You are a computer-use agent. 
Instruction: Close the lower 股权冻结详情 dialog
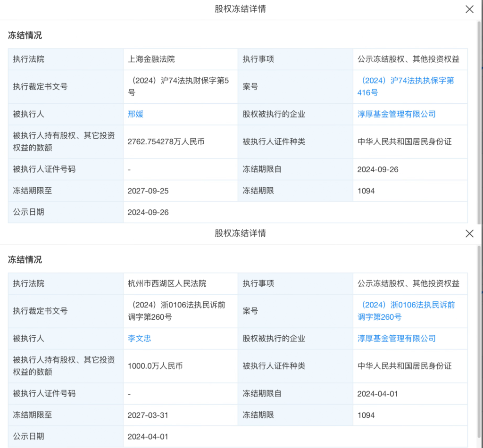(x=469, y=233)
